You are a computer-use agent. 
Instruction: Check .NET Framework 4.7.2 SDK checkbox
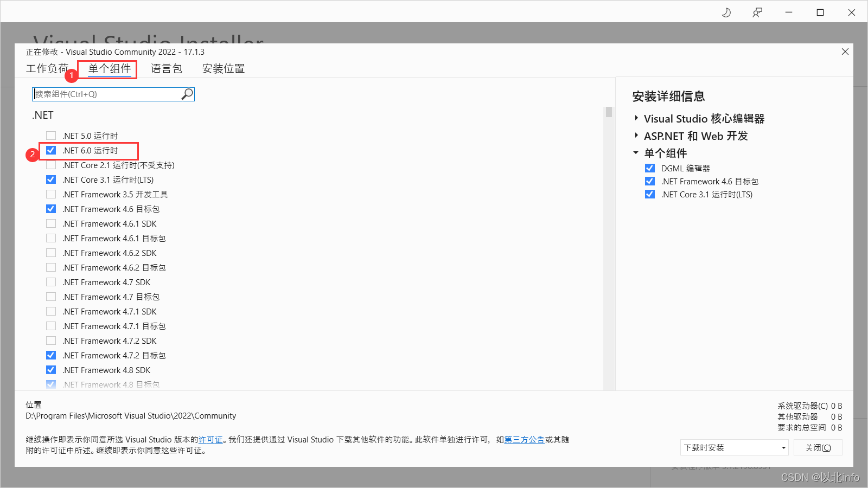point(51,341)
